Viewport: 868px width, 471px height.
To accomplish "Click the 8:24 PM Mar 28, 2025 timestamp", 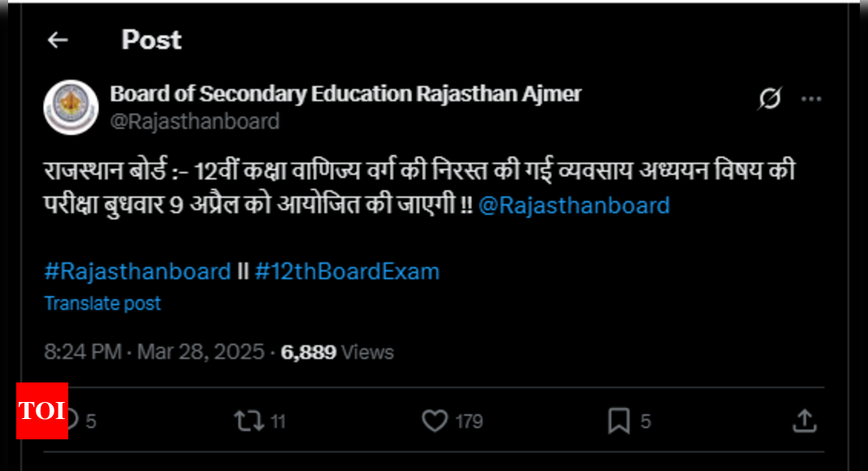I will (154, 352).
